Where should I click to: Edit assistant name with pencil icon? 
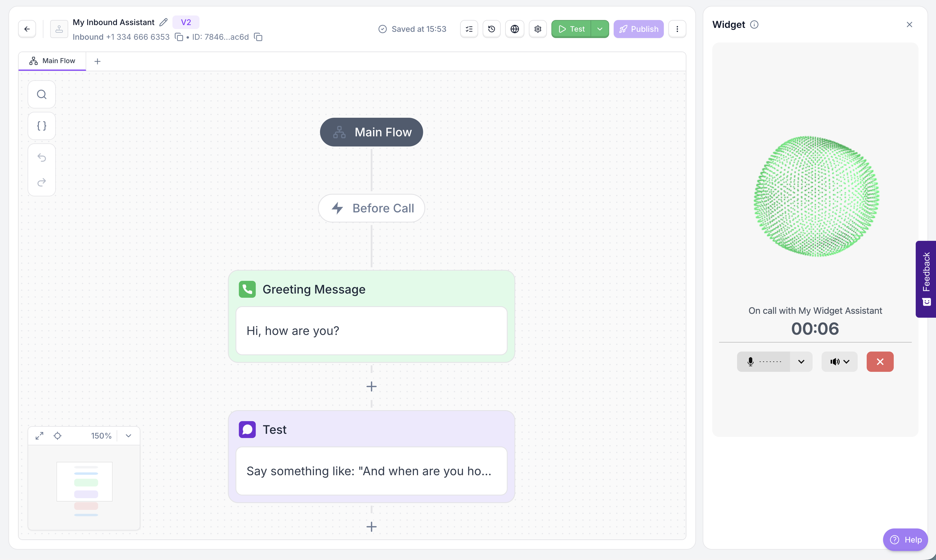(163, 22)
